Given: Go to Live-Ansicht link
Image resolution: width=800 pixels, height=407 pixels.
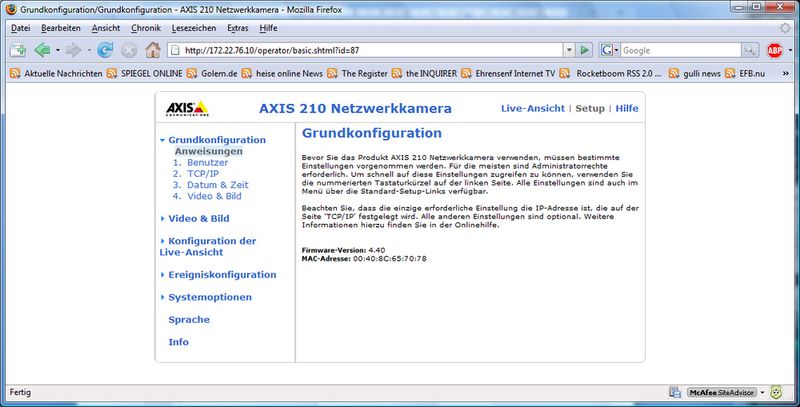Looking at the screenshot, I should (x=533, y=108).
